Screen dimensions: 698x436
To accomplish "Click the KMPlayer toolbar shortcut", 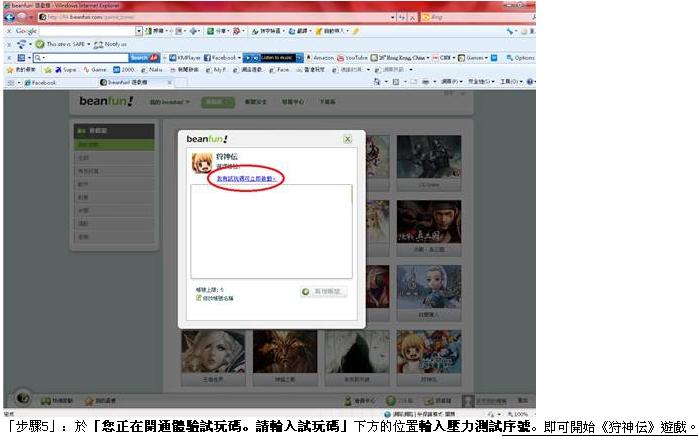I will [x=185, y=57].
